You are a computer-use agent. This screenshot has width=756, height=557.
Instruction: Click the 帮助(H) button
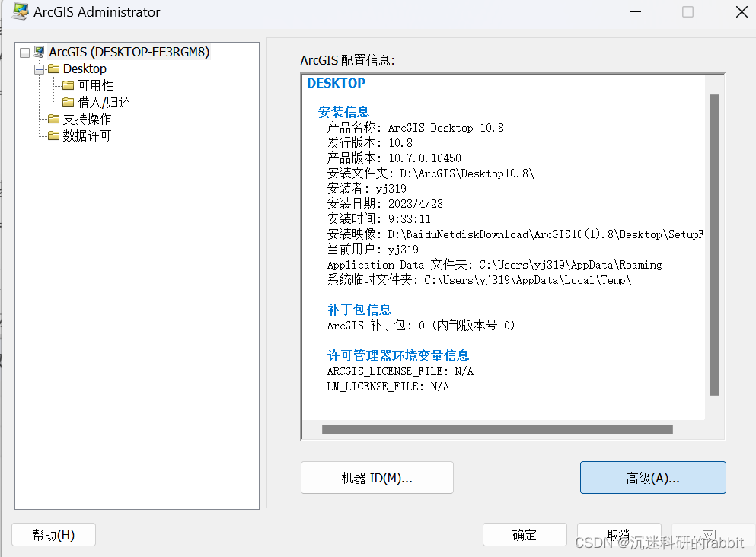(x=53, y=535)
